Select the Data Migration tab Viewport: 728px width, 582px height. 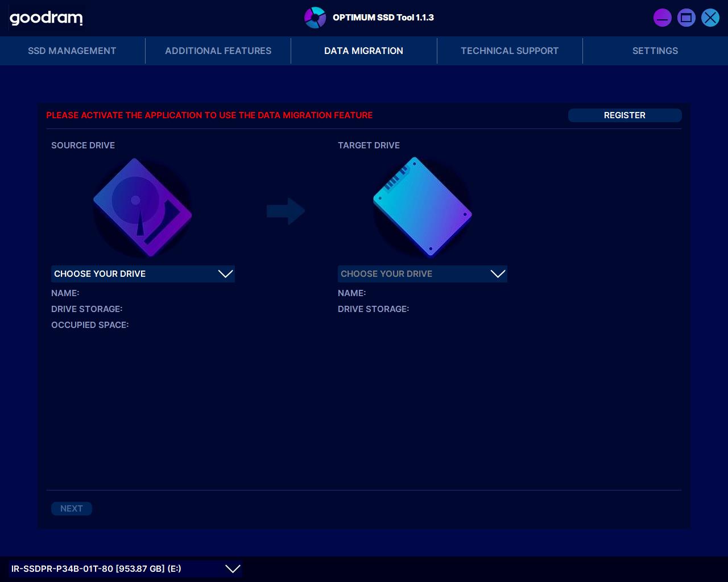pyautogui.click(x=363, y=51)
